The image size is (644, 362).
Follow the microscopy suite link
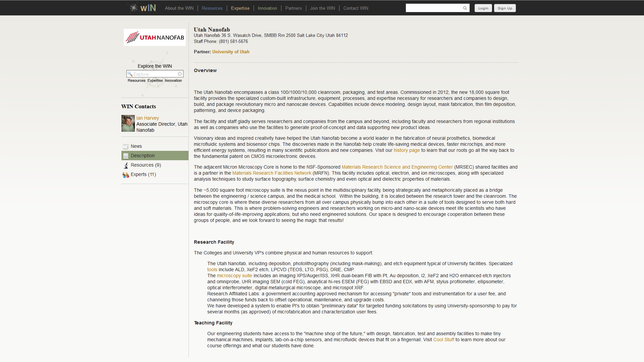[234, 276]
